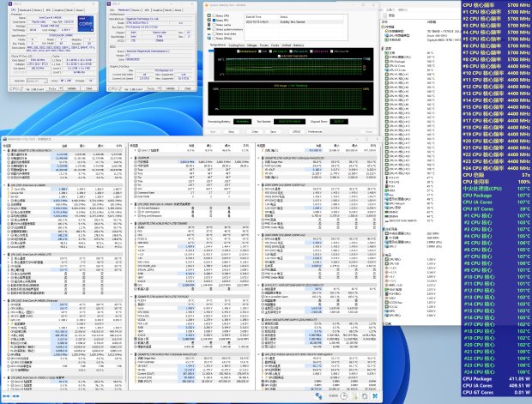
Task: Click the left CPU-Z window's title icon
Action: (x=11, y=3)
